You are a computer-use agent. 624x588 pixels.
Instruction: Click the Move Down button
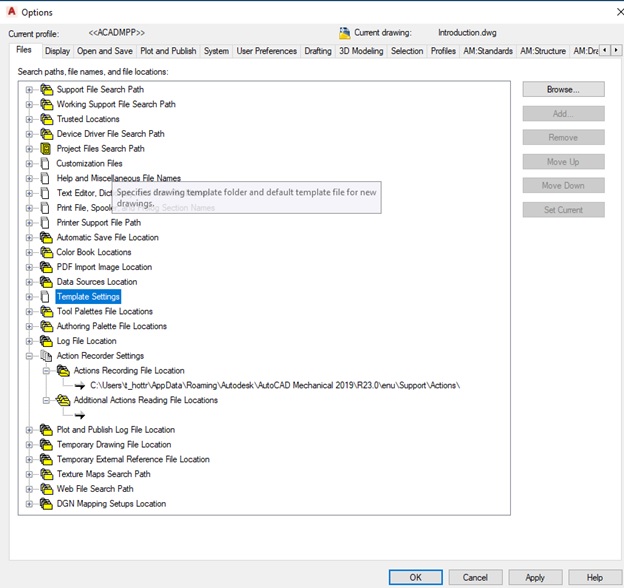point(563,185)
